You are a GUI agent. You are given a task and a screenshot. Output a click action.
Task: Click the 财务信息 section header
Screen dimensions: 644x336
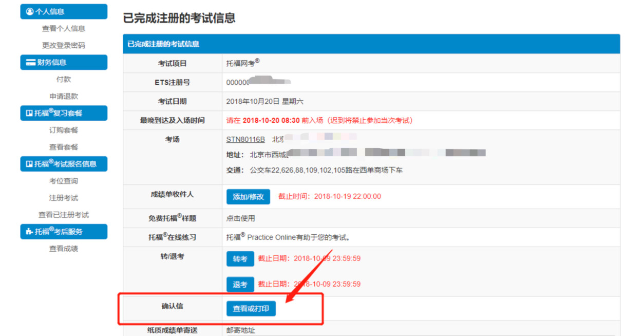click(64, 63)
